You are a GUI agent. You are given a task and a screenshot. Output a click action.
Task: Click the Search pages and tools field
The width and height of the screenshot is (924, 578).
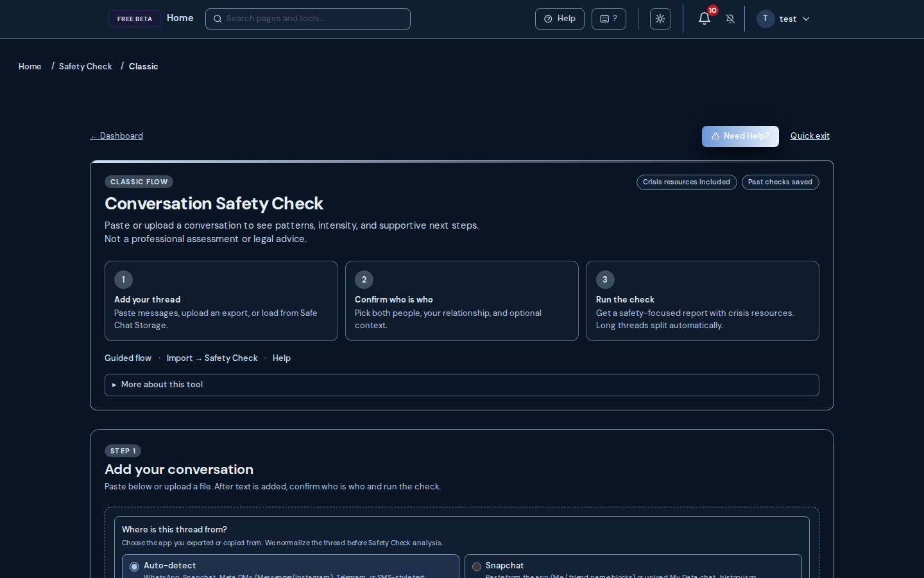(x=308, y=19)
